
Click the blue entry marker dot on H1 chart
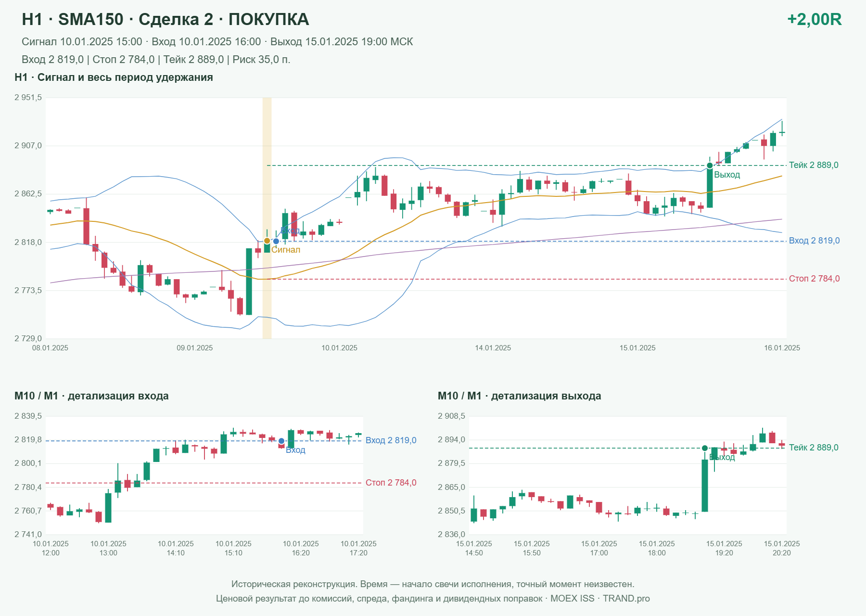(276, 241)
